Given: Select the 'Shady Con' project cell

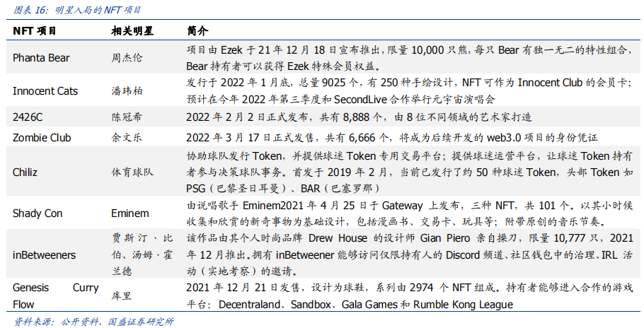Looking at the screenshot, I should pyautogui.click(x=38, y=213).
